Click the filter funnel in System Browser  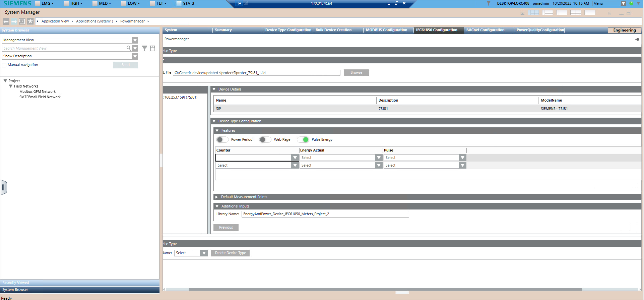144,48
